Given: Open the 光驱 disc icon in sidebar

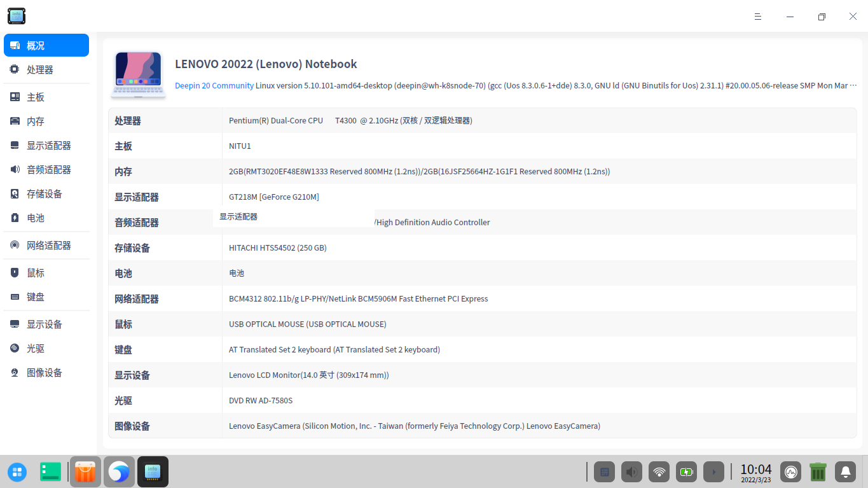Looking at the screenshot, I should (x=15, y=348).
